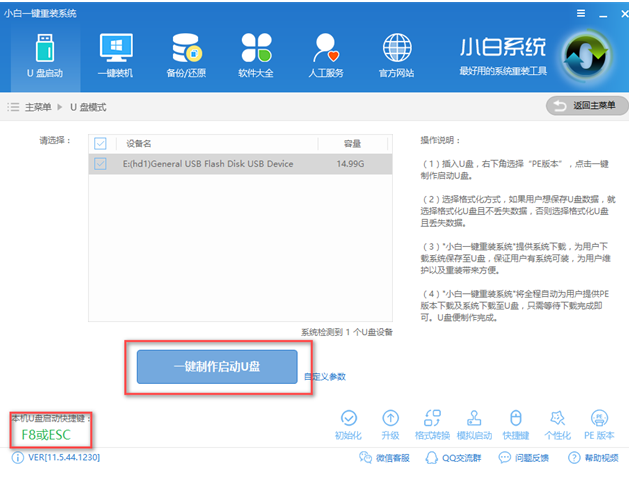Click the 初始化 icon

tap(349, 424)
